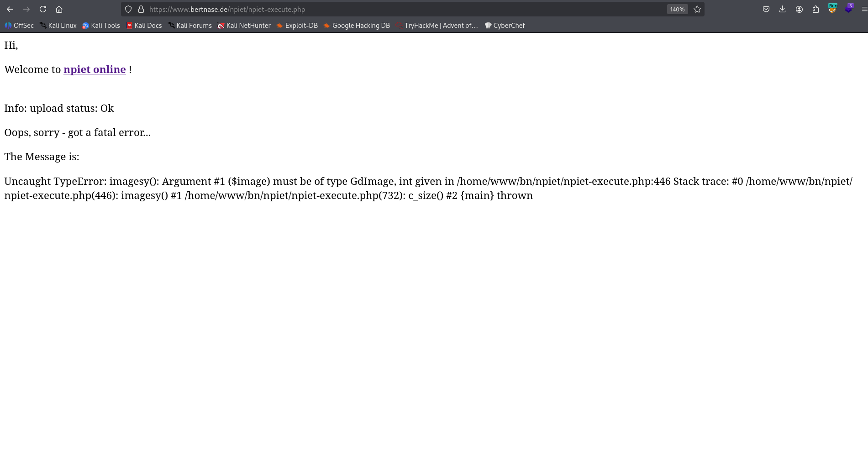This screenshot has height=451, width=868.
Task: Open the Google Hacking DB bookmark
Action: coord(357,26)
